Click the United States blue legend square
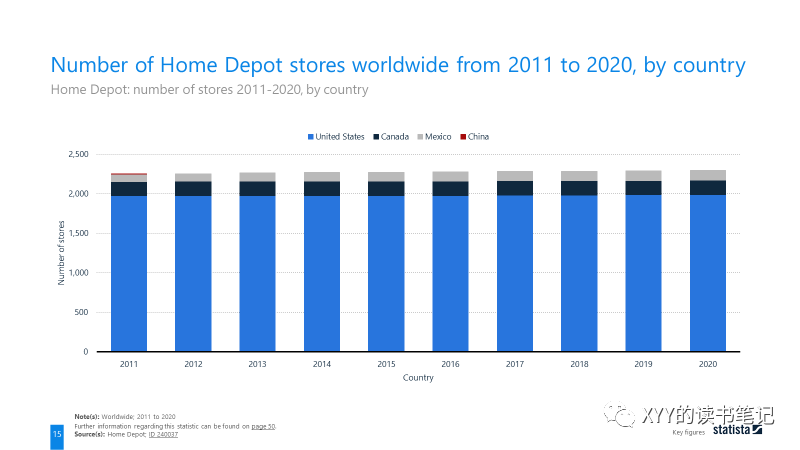 tap(311, 137)
